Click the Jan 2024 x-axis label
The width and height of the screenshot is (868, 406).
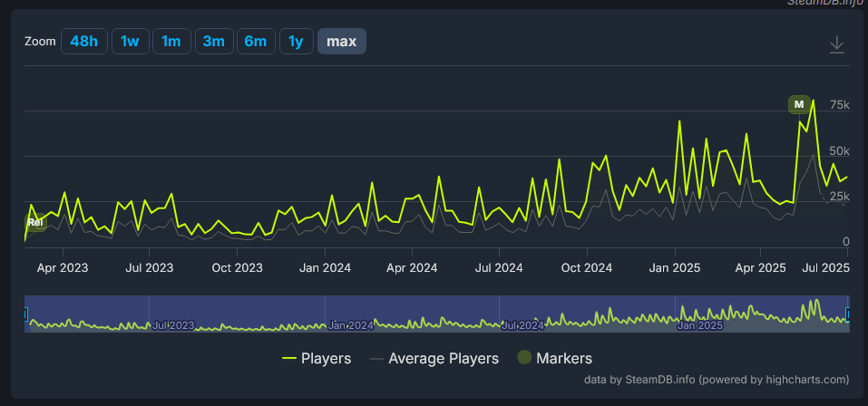pyautogui.click(x=325, y=267)
